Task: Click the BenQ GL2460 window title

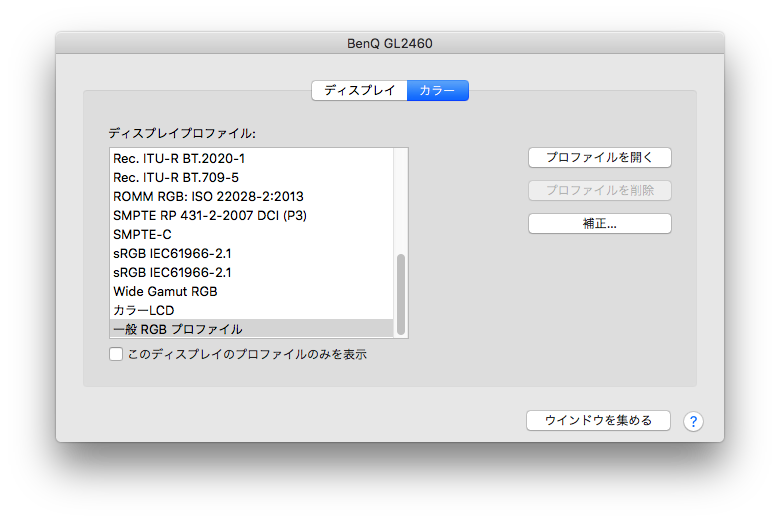Action: click(390, 43)
